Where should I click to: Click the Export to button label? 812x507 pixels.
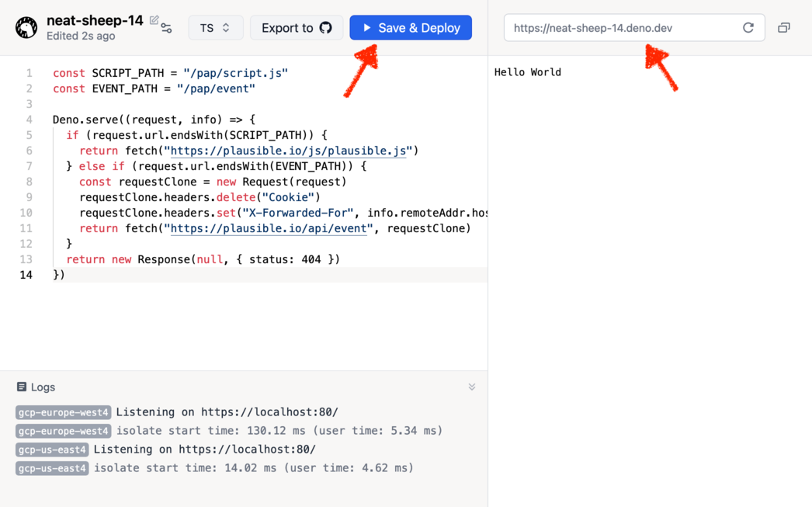point(287,28)
